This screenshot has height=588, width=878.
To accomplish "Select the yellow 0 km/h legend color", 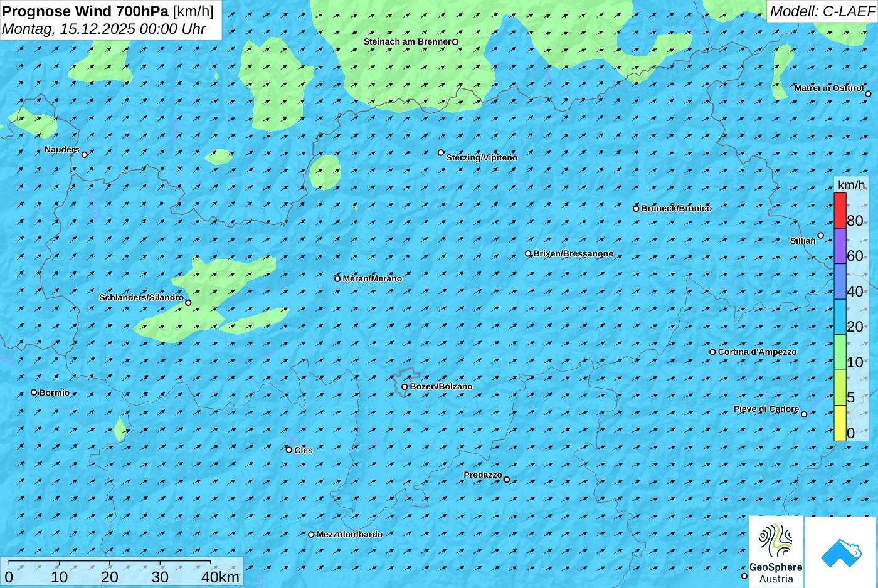I will coord(840,423).
